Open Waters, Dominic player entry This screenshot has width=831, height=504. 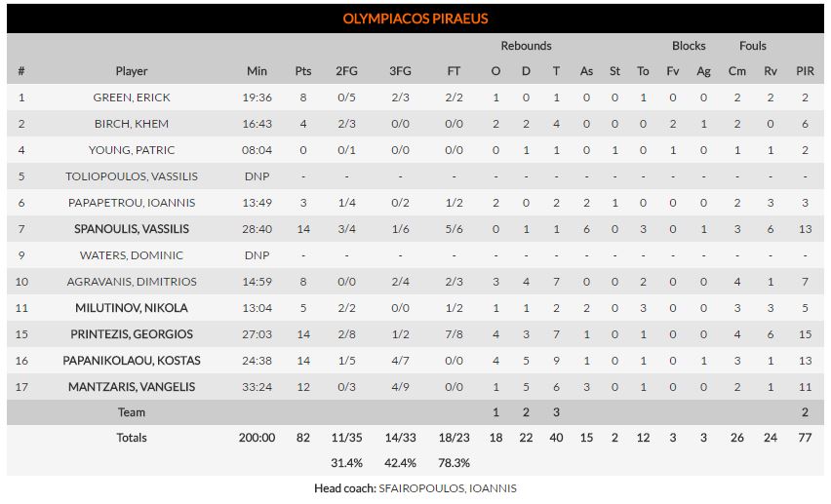132,255
